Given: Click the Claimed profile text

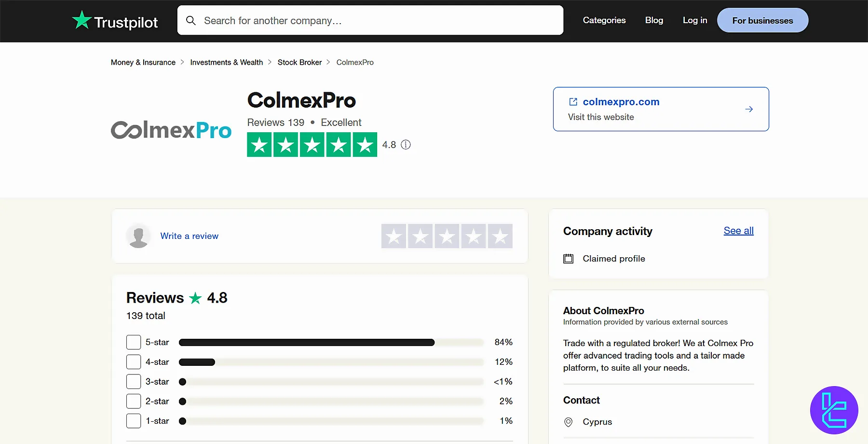Looking at the screenshot, I should [614, 259].
